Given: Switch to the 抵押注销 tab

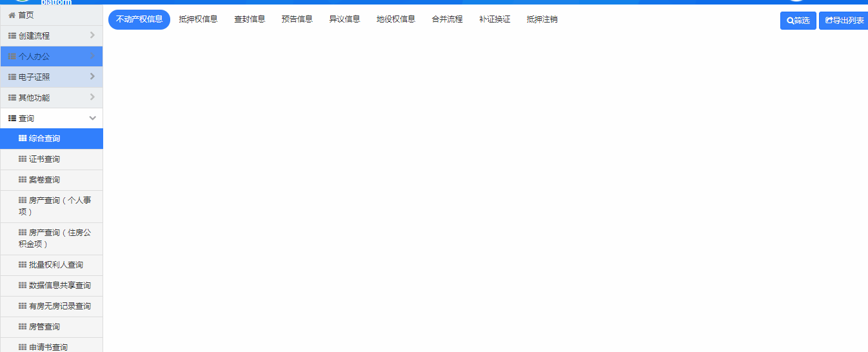Looking at the screenshot, I should pos(542,19).
